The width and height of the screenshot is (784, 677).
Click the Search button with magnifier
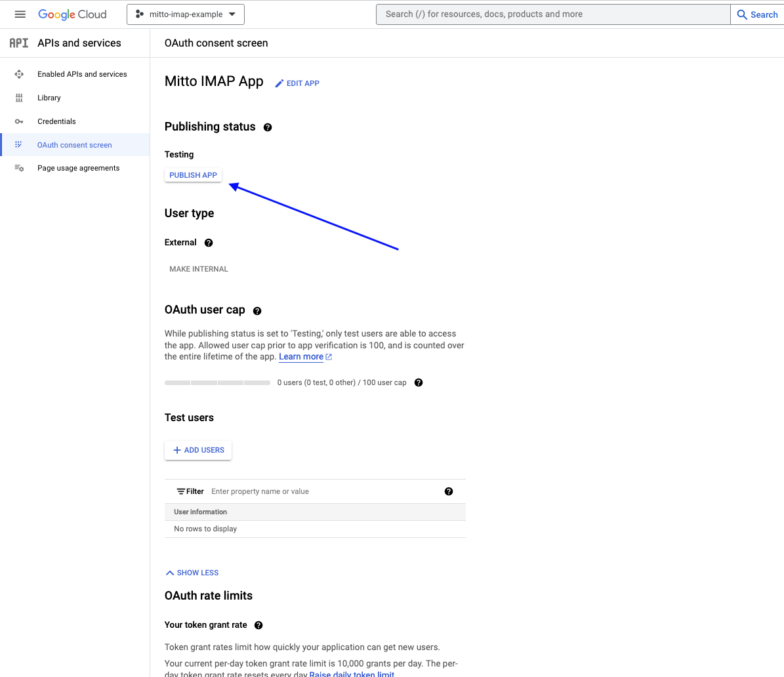tap(757, 14)
